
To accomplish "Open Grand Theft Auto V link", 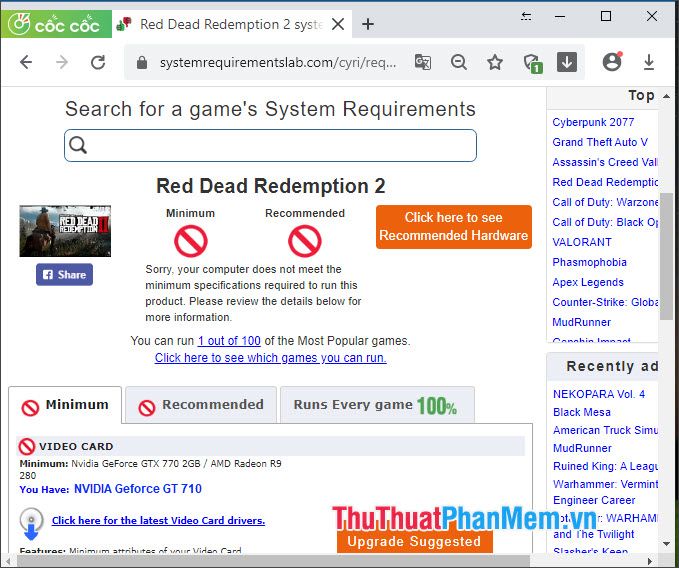I will [x=600, y=142].
